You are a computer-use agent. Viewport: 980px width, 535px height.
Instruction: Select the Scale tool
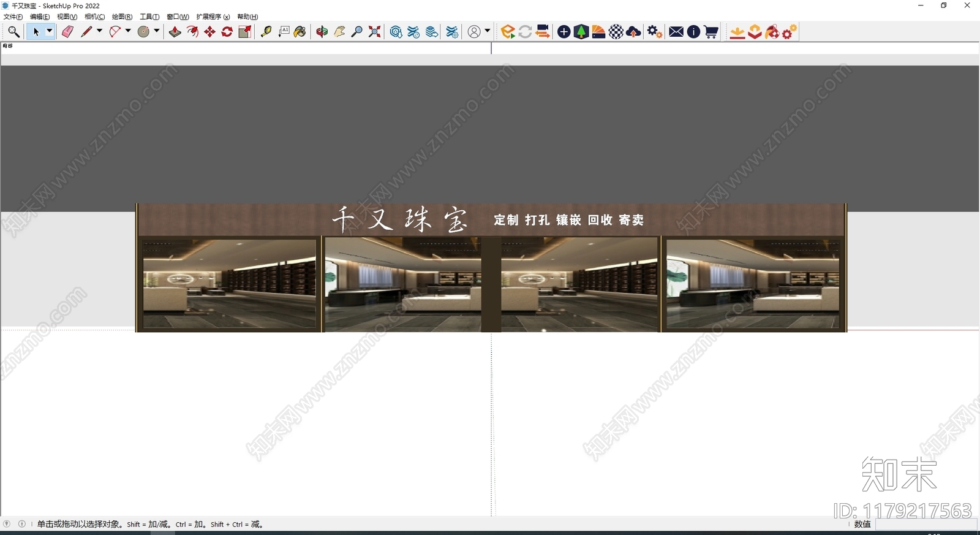pos(244,32)
